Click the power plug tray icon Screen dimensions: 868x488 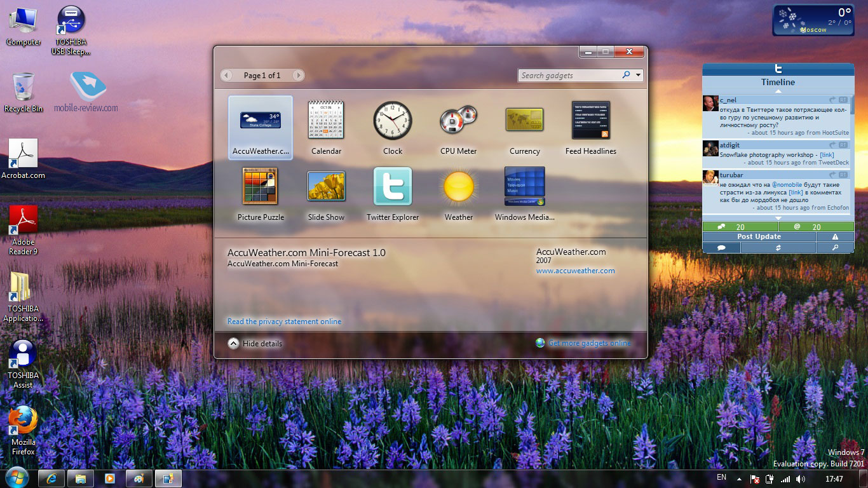coord(770,479)
